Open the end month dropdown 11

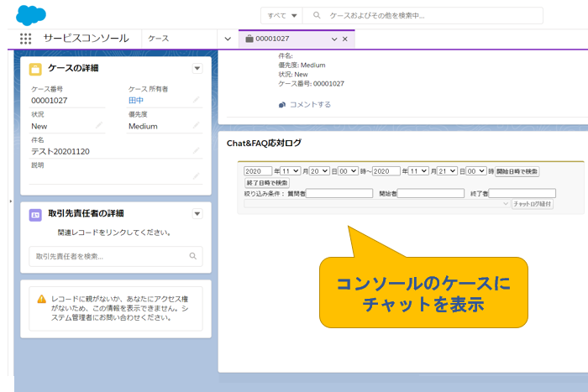click(x=418, y=171)
